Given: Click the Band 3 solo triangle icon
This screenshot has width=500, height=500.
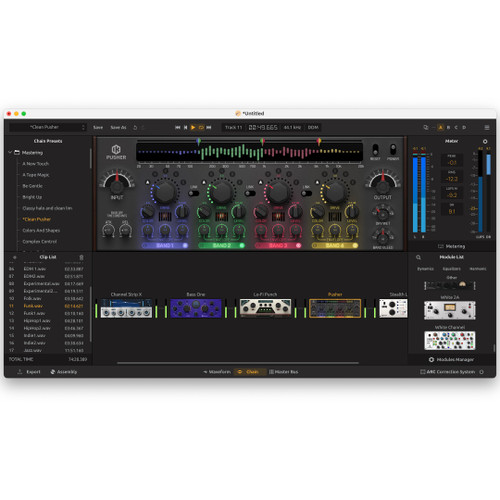Looking at the screenshot, I should click(261, 182).
